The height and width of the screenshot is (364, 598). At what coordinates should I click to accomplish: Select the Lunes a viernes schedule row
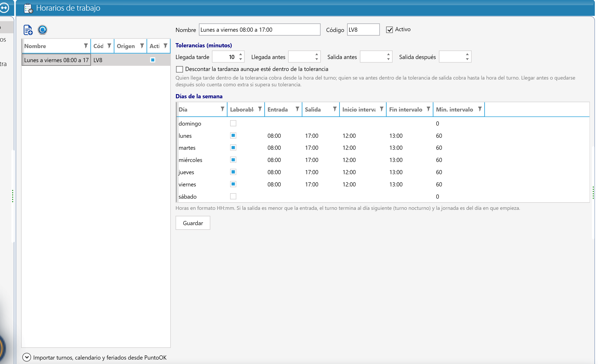96,60
